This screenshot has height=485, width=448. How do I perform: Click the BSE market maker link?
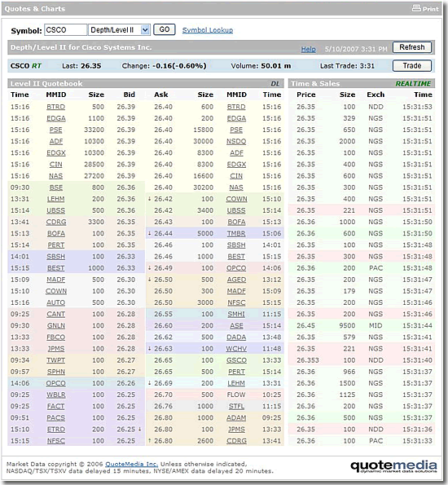56,187
